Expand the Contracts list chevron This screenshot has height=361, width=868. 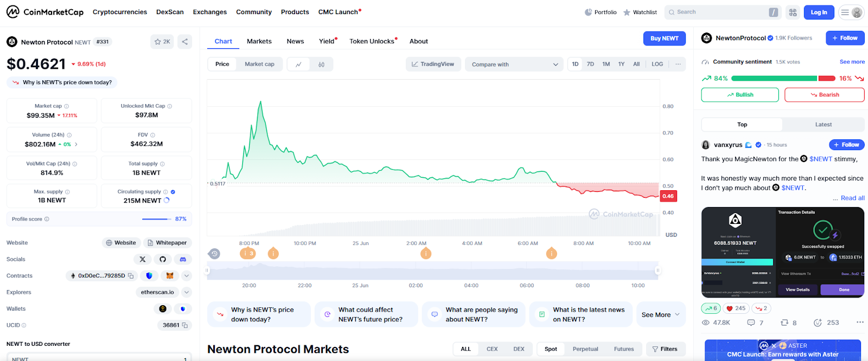pyautogui.click(x=187, y=276)
